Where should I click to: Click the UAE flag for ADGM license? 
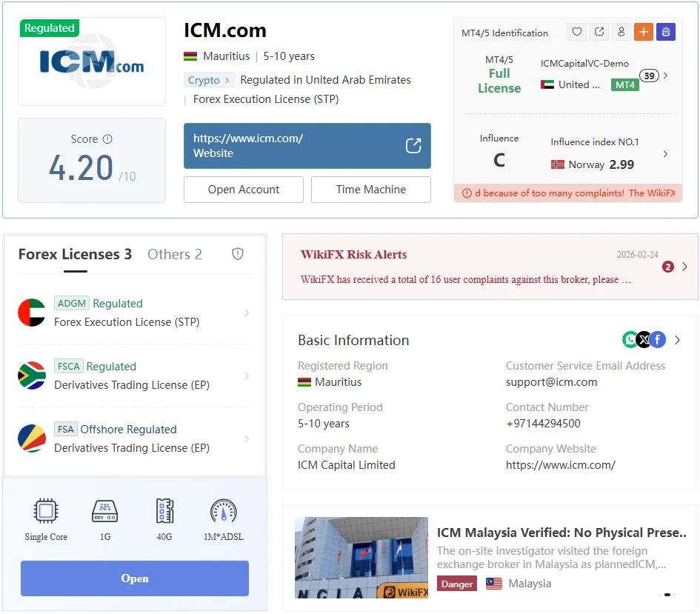[x=32, y=313]
